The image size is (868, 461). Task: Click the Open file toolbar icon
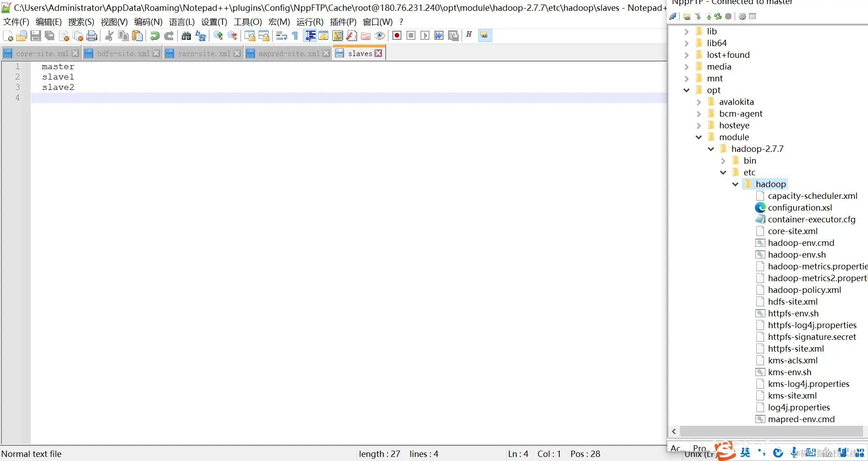coord(21,36)
